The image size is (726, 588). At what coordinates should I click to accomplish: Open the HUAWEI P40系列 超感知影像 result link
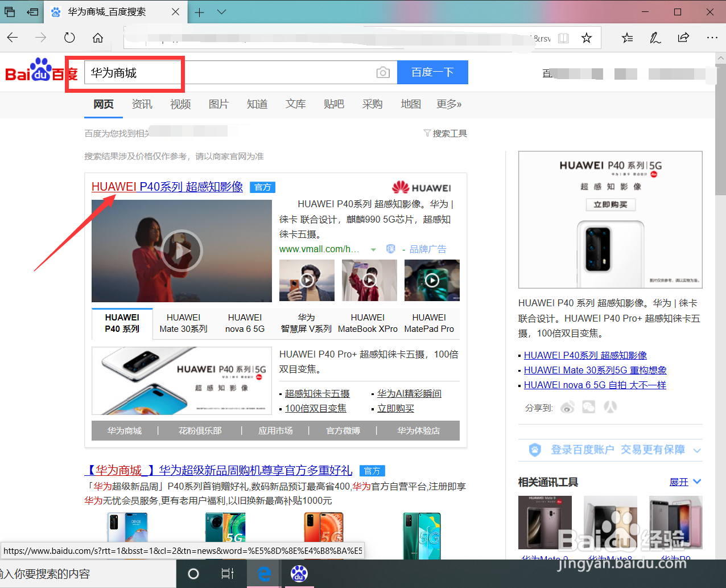tap(167, 187)
